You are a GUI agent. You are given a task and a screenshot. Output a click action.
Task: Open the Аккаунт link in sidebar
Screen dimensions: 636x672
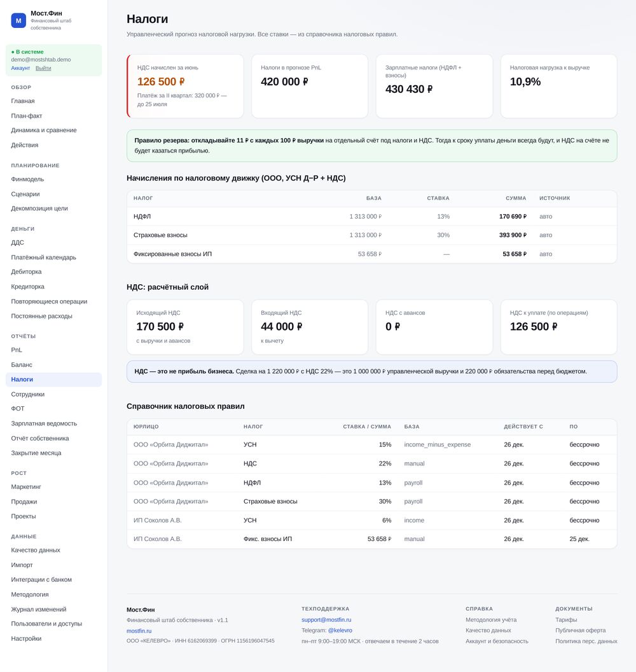[20, 68]
